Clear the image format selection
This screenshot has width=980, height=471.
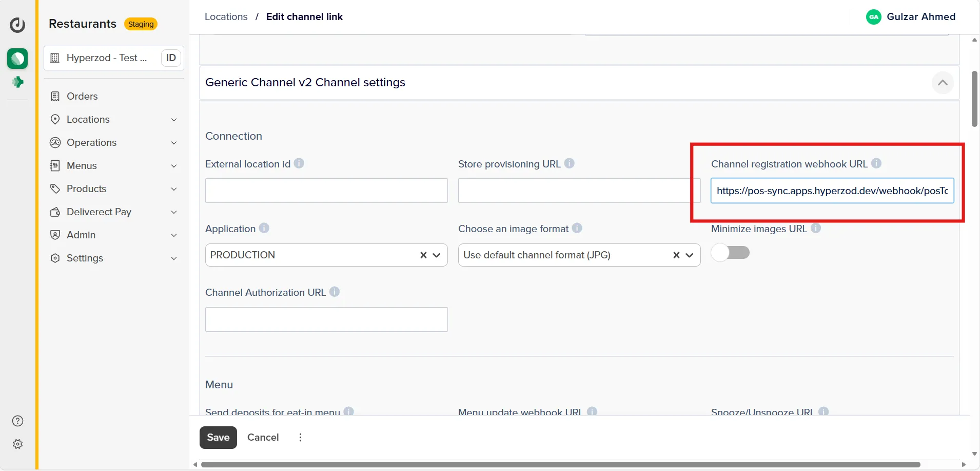[x=676, y=255]
